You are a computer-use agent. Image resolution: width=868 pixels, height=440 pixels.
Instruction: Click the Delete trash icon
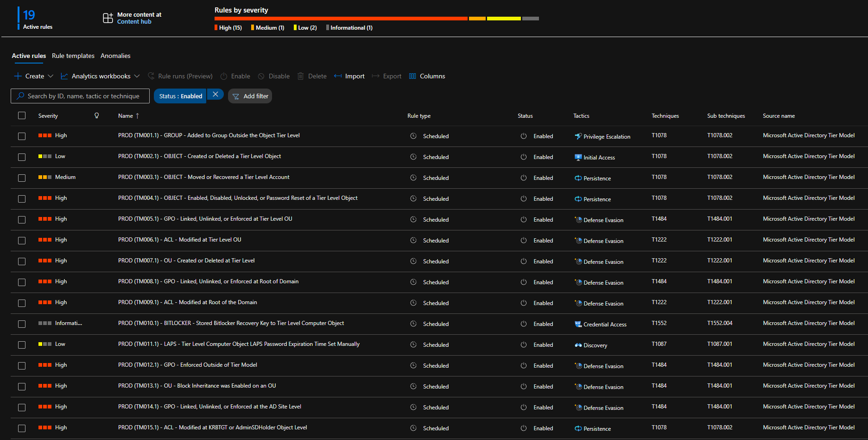coord(300,76)
